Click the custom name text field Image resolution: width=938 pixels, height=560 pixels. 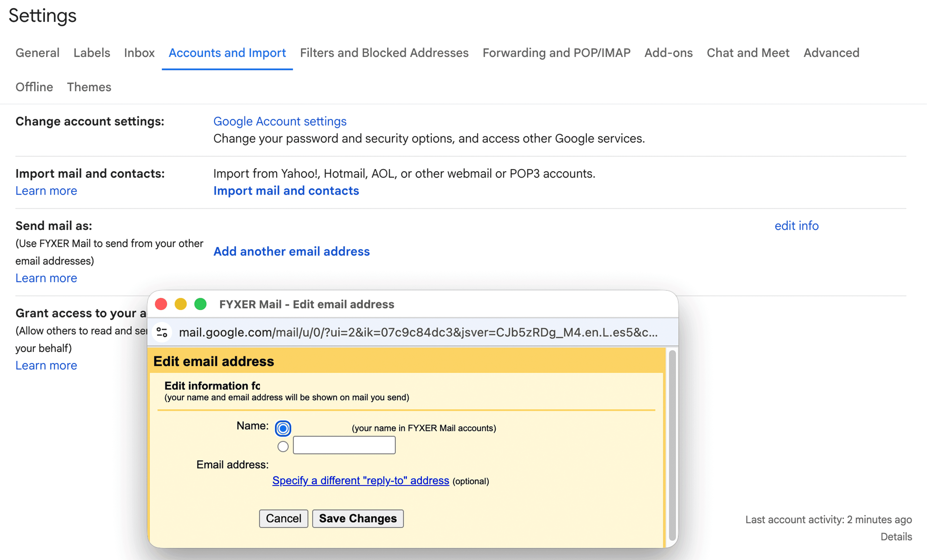[344, 445]
